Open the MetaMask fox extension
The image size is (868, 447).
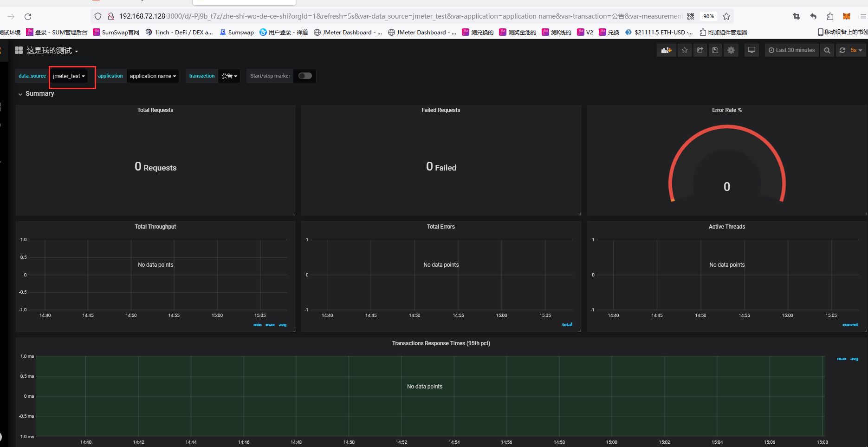pyautogui.click(x=847, y=16)
